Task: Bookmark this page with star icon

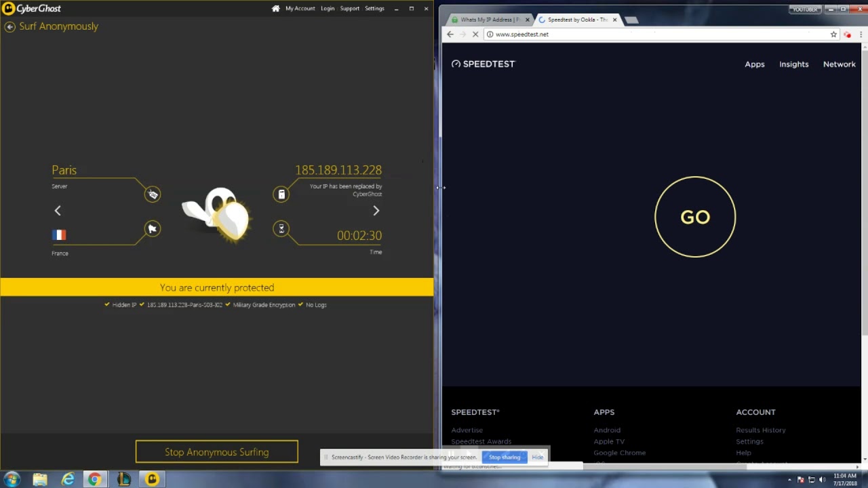Action: point(833,35)
